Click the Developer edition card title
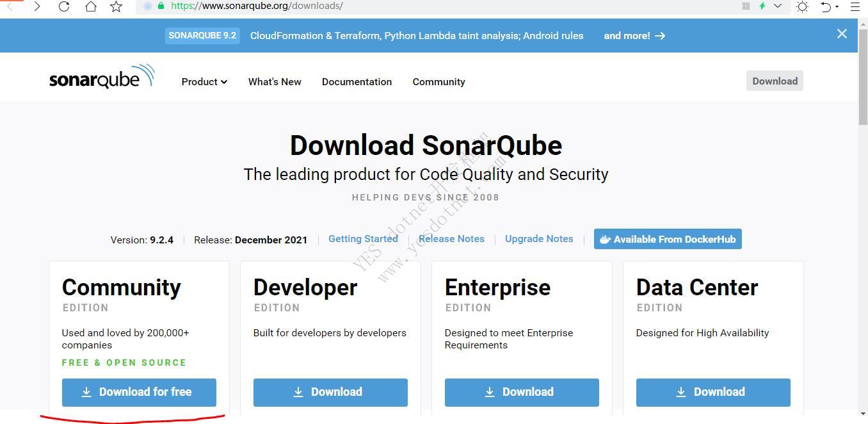The image size is (868, 424). [305, 288]
